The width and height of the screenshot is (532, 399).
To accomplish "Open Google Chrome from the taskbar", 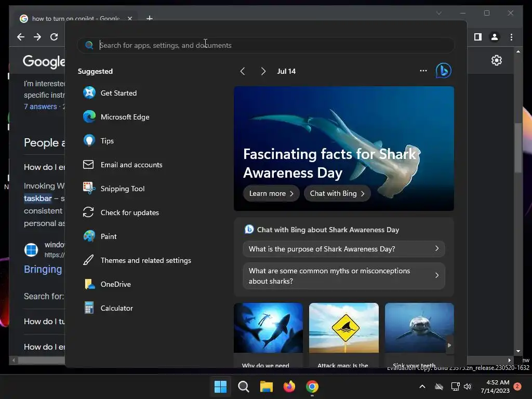I will (312, 387).
